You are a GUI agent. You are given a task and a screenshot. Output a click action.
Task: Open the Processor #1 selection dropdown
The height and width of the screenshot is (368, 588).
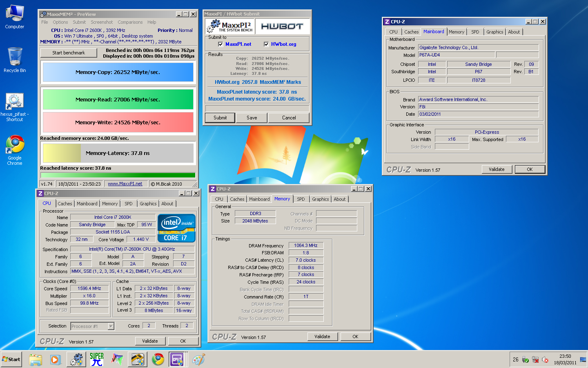click(111, 326)
